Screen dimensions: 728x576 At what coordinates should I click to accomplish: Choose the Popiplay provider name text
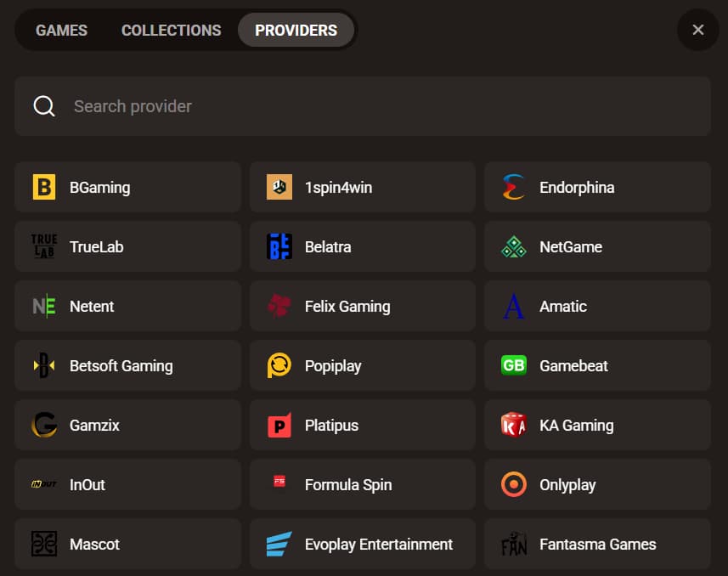coord(333,366)
